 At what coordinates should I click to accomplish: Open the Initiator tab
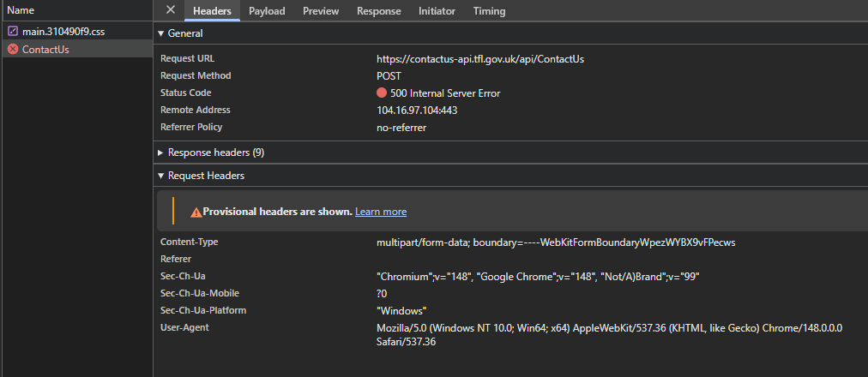tap(437, 11)
